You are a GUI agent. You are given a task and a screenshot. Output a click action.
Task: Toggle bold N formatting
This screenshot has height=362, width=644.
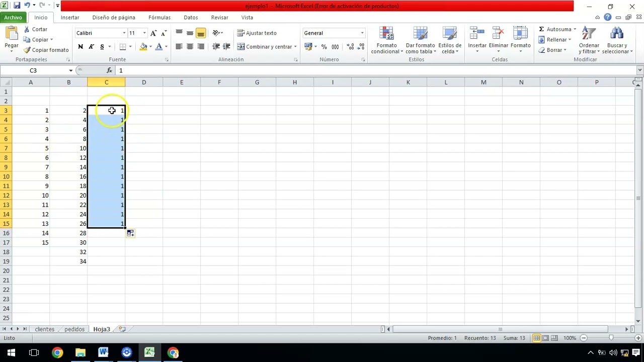(x=80, y=47)
